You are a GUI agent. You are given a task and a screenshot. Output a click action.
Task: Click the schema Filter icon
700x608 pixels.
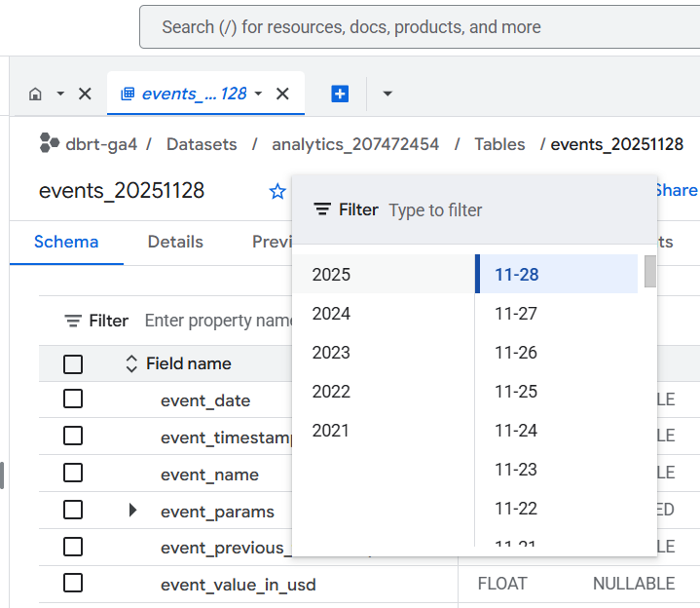[x=73, y=321]
